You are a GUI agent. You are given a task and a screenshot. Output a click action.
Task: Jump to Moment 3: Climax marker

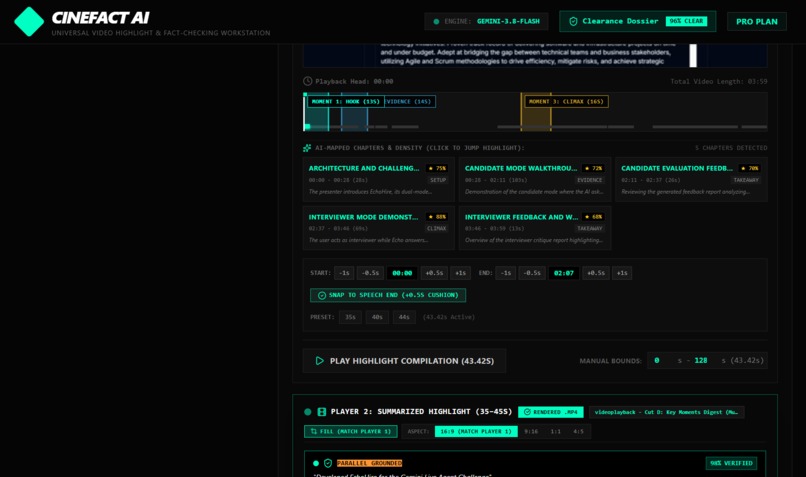(x=566, y=101)
